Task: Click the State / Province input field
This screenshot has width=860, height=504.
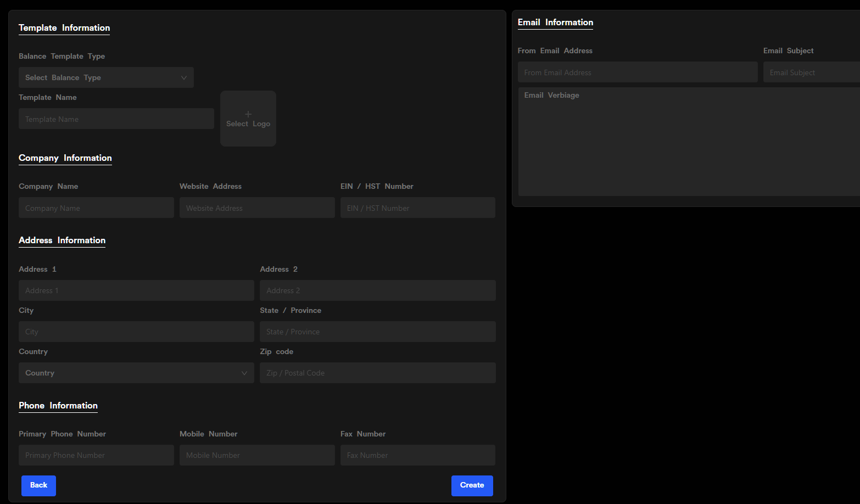Action: tap(378, 332)
